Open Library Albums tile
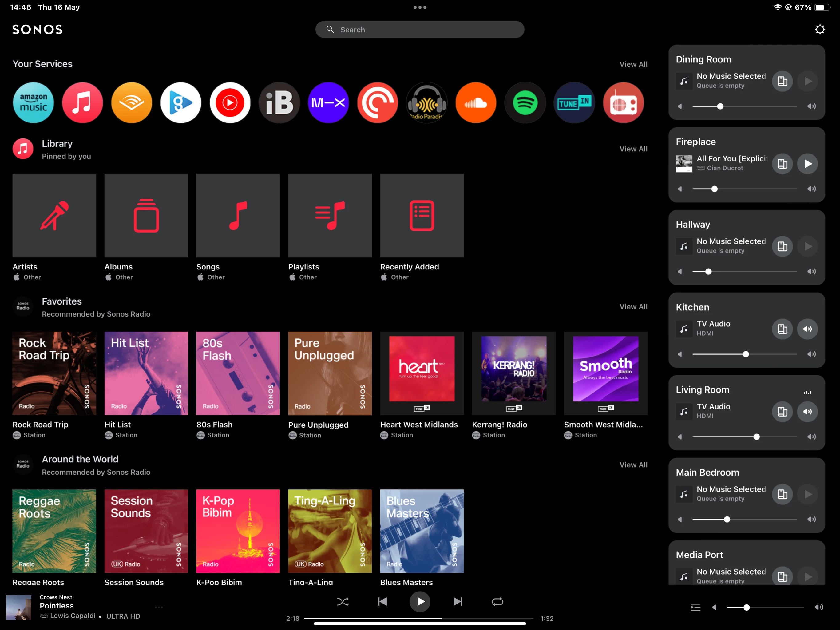Viewport: 840px width, 630px height. (146, 215)
